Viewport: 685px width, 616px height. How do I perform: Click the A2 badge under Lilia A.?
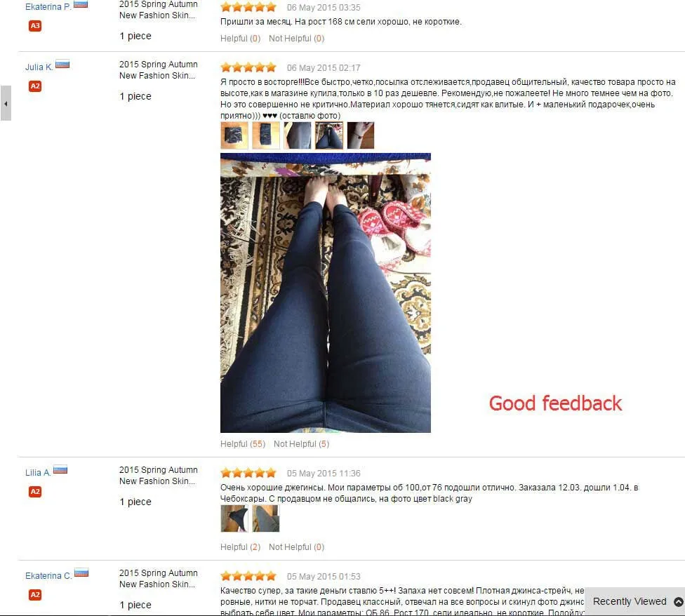click(35, 492)
